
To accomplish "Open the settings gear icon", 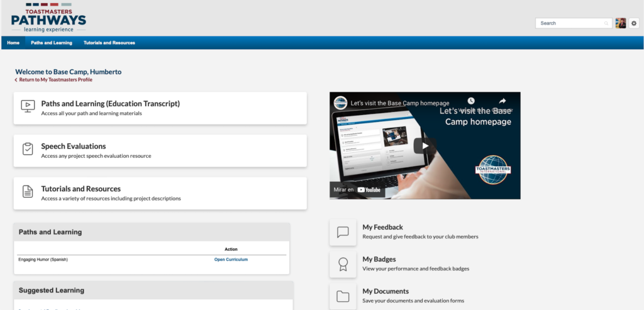I will (x=634, y=23).
